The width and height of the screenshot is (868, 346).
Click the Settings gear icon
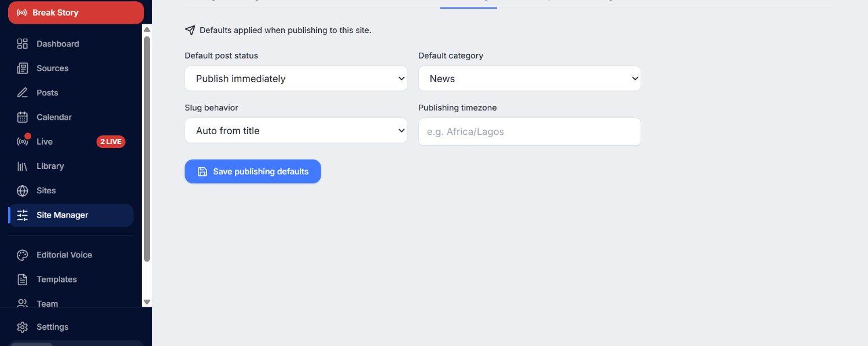(x=23, y=327)
